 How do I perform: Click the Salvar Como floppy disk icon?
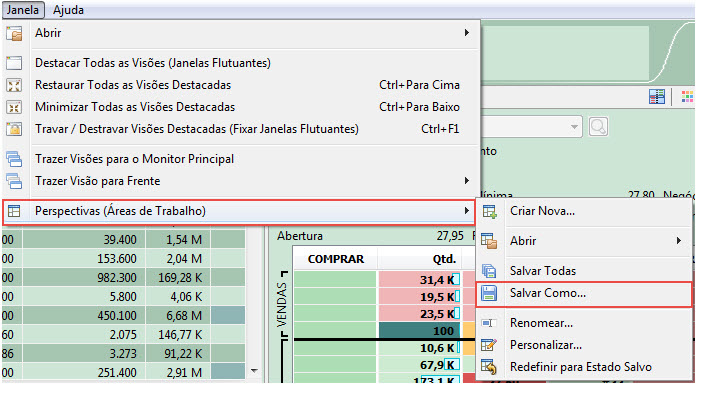click(x=489, y=293)
